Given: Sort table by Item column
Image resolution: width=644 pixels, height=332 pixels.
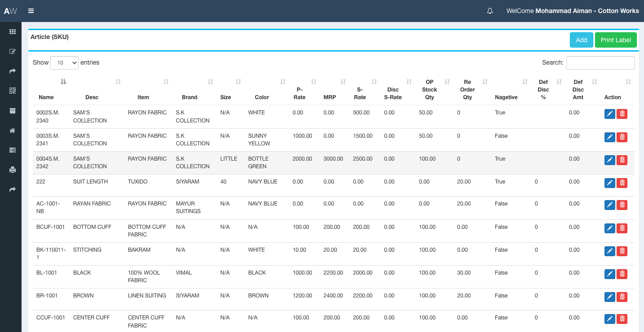Looking at the screenshot, I should (148, 89).
